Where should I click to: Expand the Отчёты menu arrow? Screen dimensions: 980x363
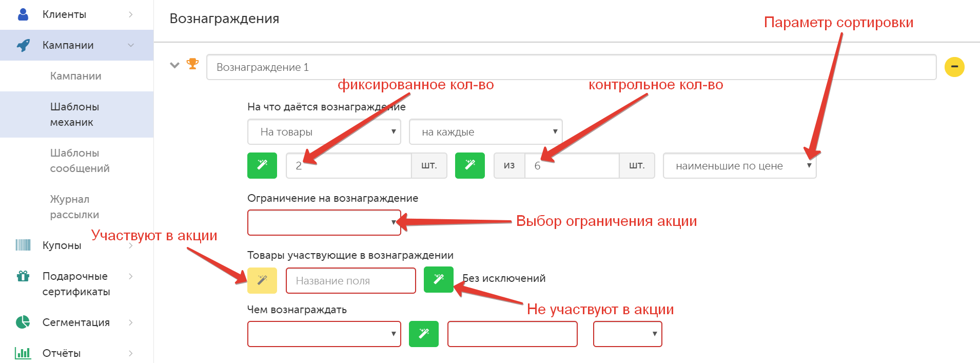131,353
